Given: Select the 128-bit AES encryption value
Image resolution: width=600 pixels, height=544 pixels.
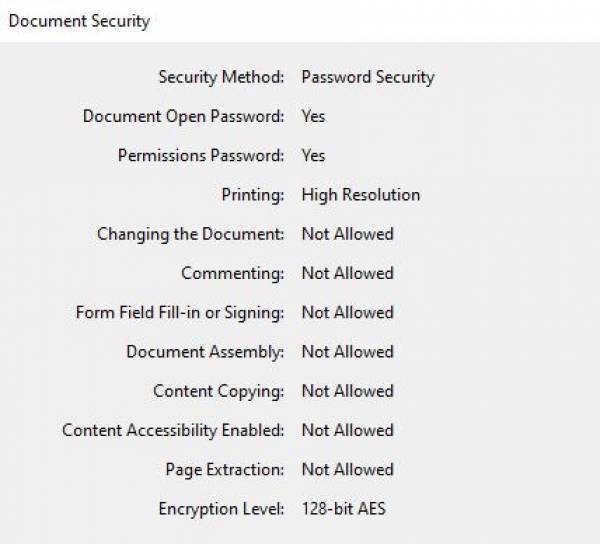Looking at the screenshot, I should pos(343,509).
